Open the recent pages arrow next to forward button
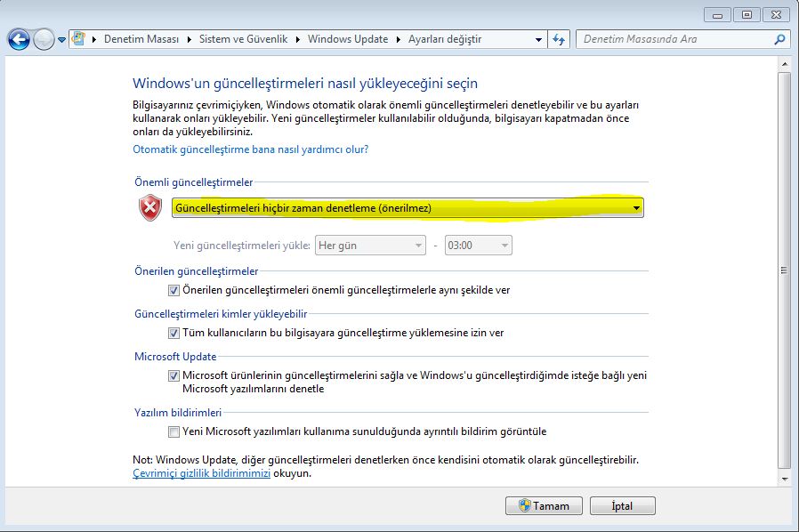This screenshot has width=799, height=532. tap(61, 40)
